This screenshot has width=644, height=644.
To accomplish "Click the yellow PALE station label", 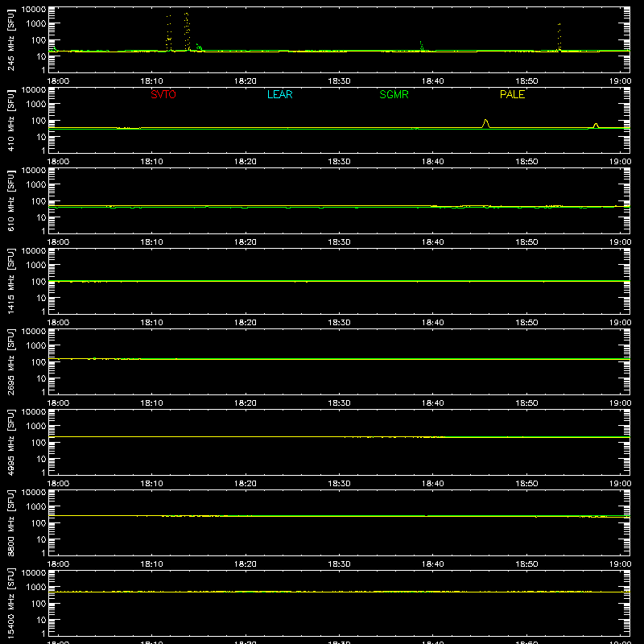I will pyautogui.click(x=512, y=94).
